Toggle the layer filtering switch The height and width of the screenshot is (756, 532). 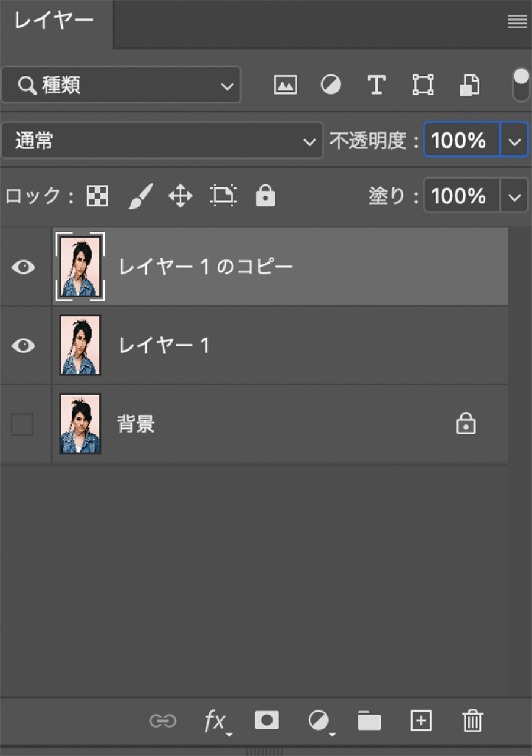point(521,85)
